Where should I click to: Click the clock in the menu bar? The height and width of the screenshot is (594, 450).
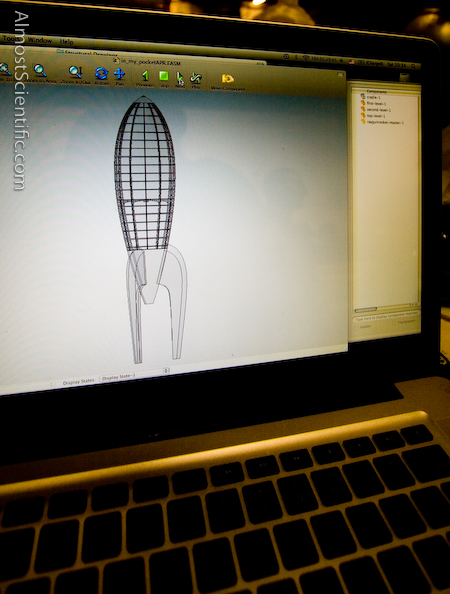pos(396,64)
